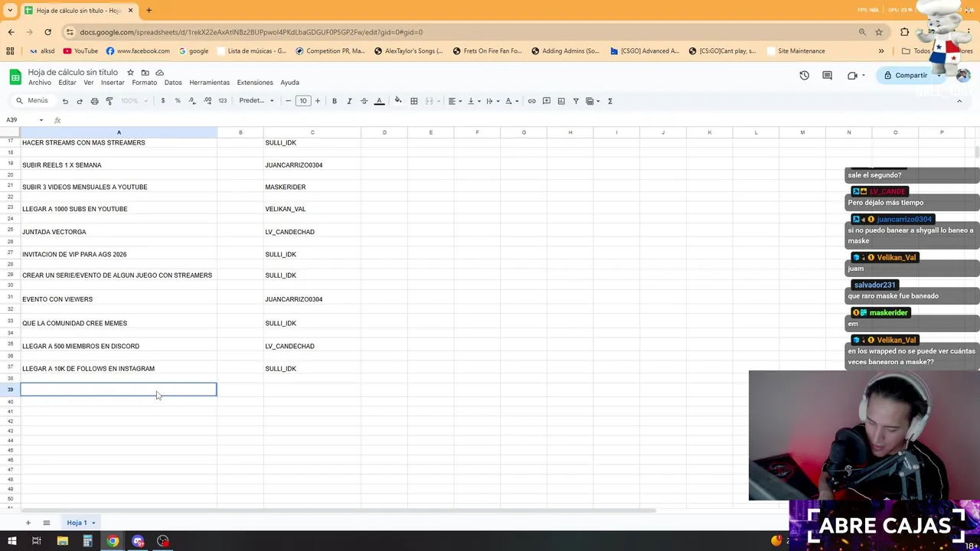Select cell LLEGAR A 1000 SUBS EN YOUTUBE
This screenshot has width=980, height=551.
coord(119,209)
